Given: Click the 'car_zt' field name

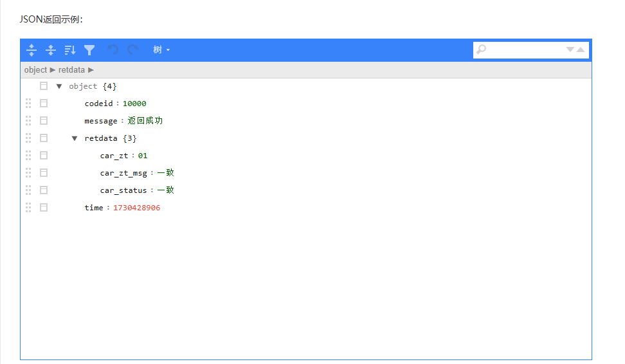Looking at the screenshot, I should tap(114, 156).
